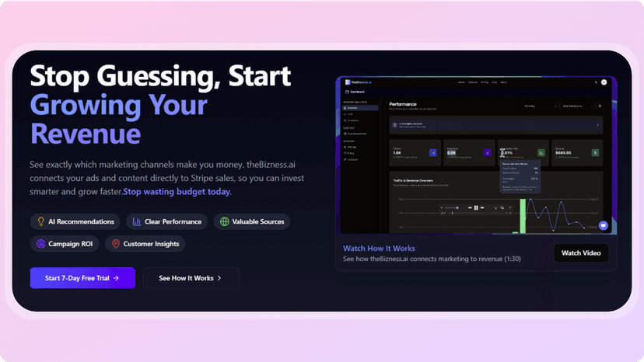Image resolution: width=644 pixels, height=362 pixels.
Task: Click Pricing in the preview top navigation
Action: [x=485, y=82]
